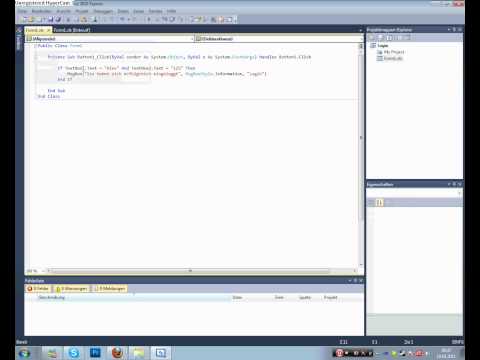Open the method name dropdown above the code
The width and height of the screenshot is (480, 360).
279,39
